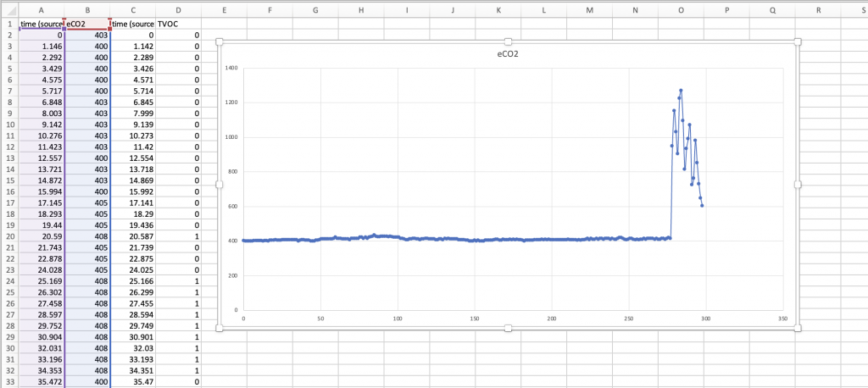Select column header J above the chart

(452, 10)
